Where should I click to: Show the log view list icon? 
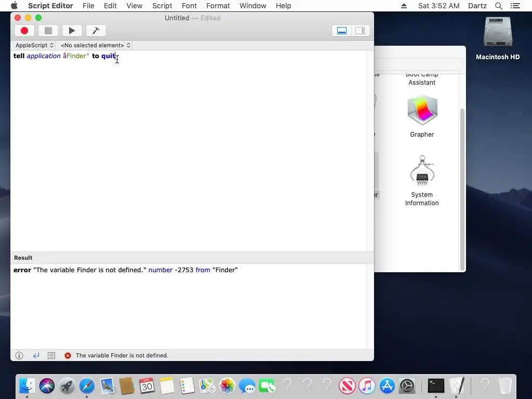click(x=51, y=355)
